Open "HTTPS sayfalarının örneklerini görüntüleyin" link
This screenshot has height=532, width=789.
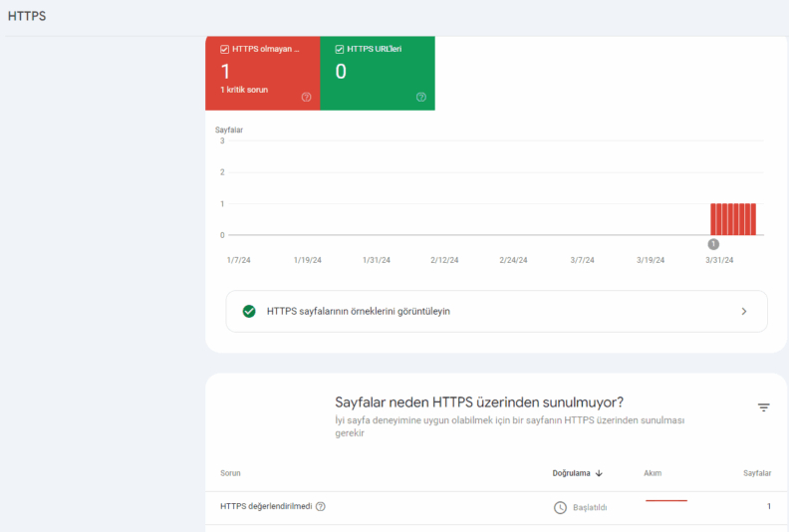359,311
